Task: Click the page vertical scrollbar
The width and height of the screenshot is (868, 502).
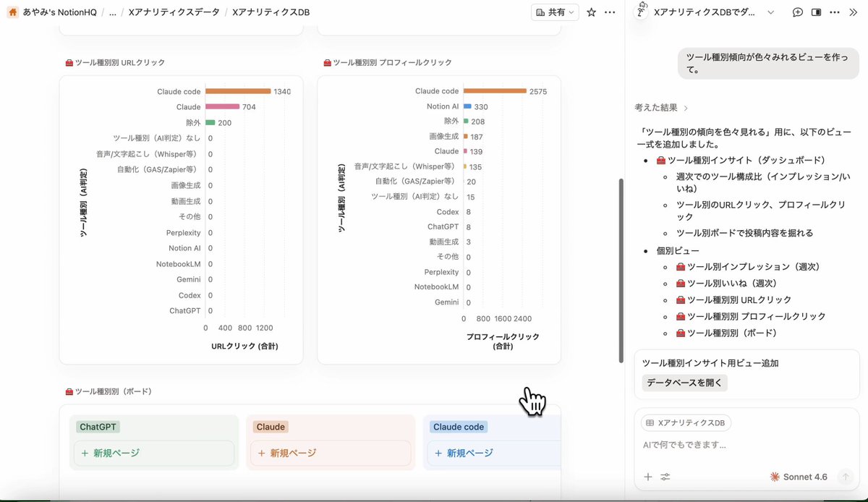Action: 620,270
